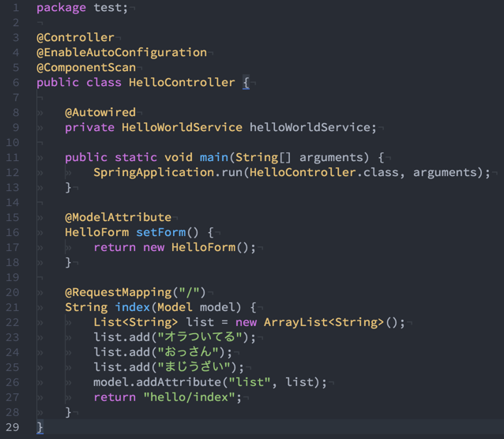Click SpringApplication on line 12
This screenshot has width=504, height=439.
(x=153, y=173)
